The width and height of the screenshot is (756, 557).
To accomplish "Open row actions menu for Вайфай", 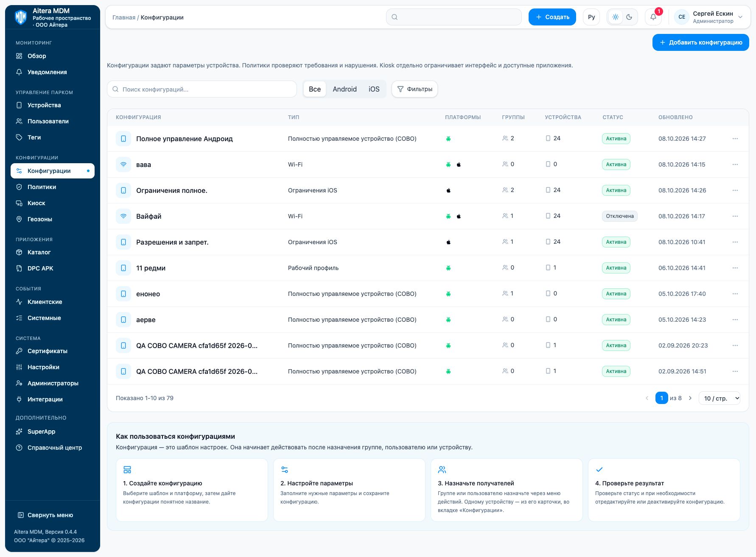I will pos(735,216).
